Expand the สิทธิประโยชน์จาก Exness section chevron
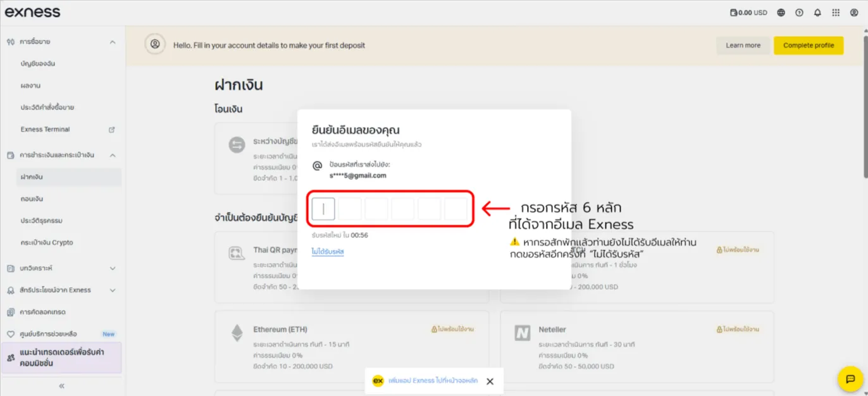Viewport: 868px width, 396px height. click(x=113, y=290)
